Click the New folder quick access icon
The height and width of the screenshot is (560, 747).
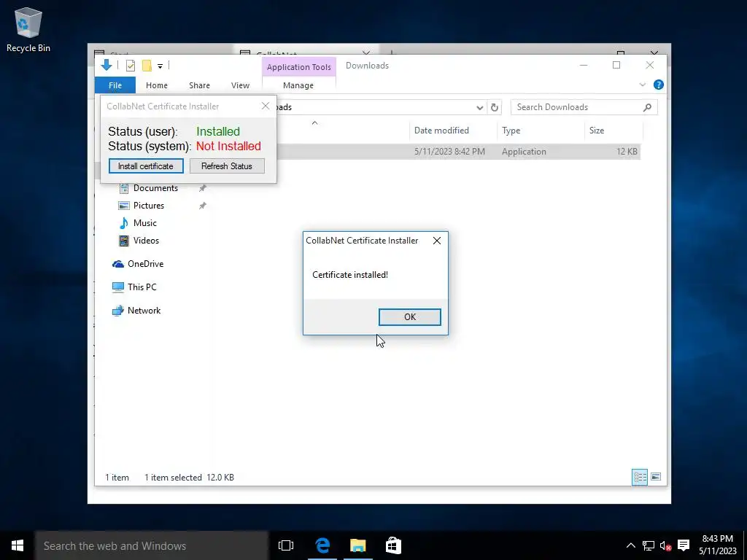(x=147, y=66)
